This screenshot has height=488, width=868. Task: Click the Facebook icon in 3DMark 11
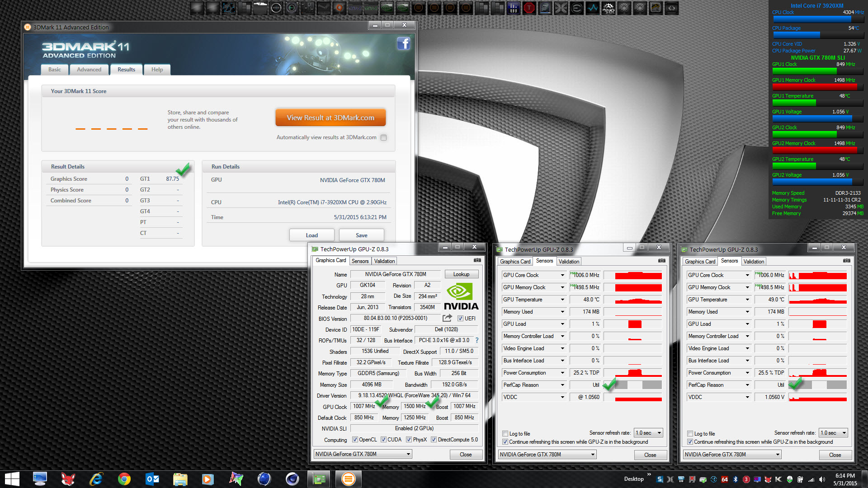tap(403, 43)
